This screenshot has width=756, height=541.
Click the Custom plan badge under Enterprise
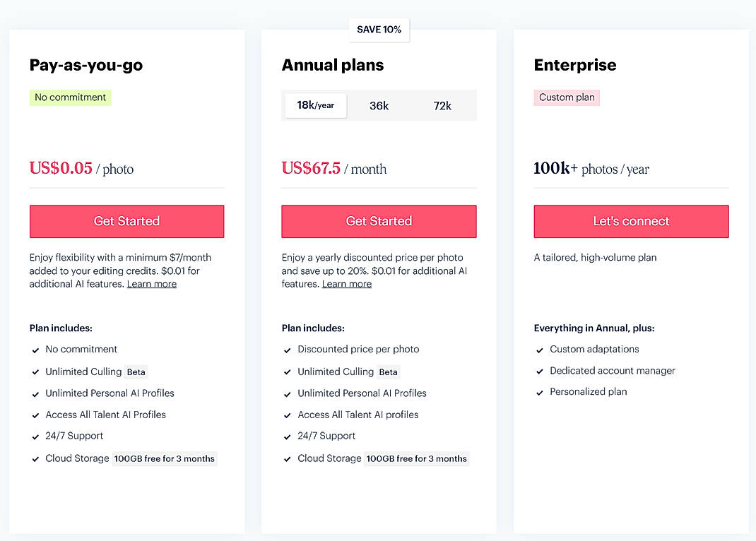click(567, 97)
